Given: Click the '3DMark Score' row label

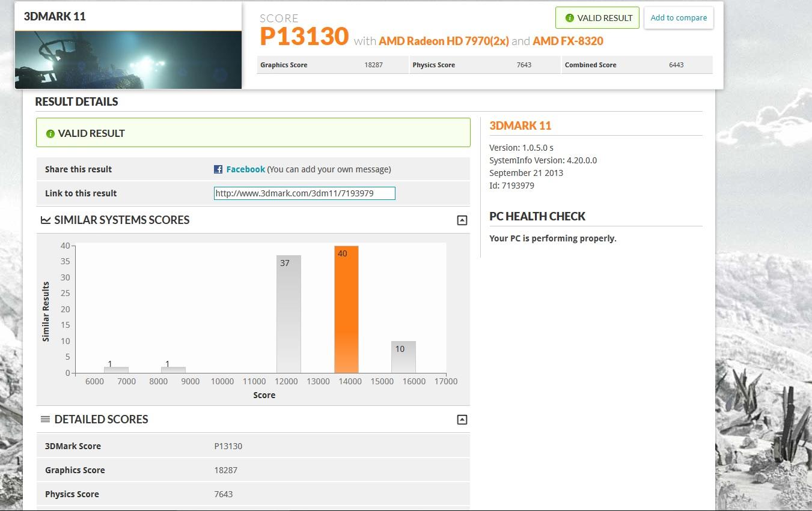Looking at the screenshot, I should tap(73, 446).
